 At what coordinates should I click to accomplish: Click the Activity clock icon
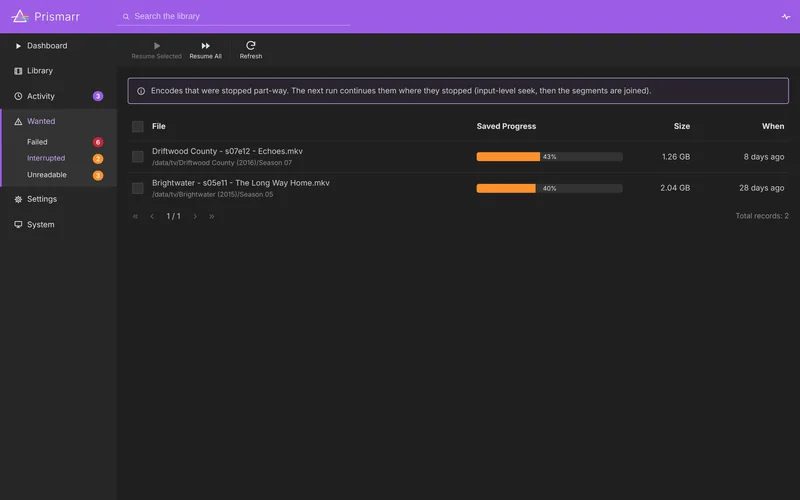18,96
